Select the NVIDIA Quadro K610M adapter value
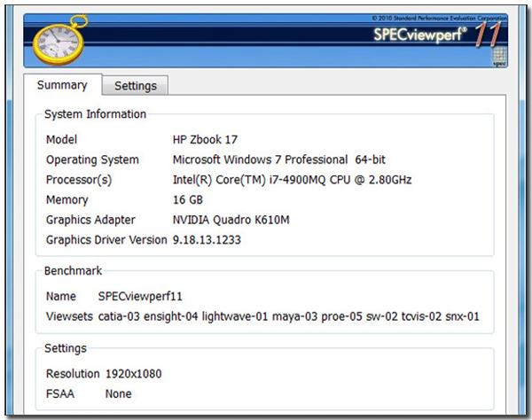This screenshot has height=420, width=532. click(x=231, y=220)
